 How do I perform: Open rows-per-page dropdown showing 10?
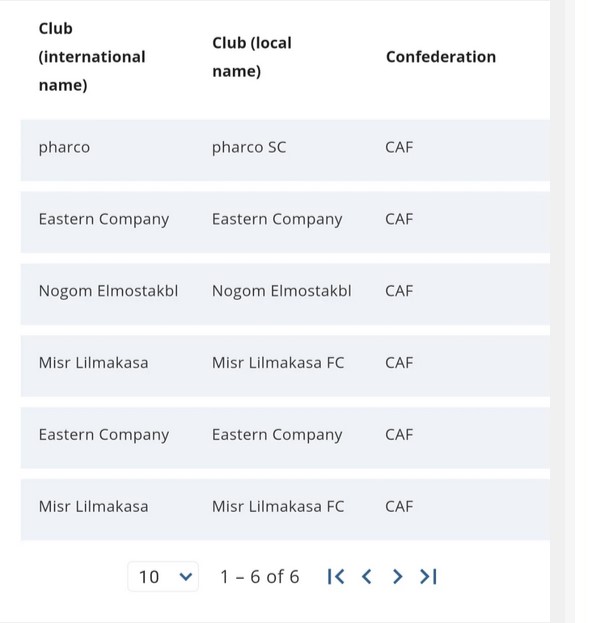pyautogui.click(x=163, y=577)
